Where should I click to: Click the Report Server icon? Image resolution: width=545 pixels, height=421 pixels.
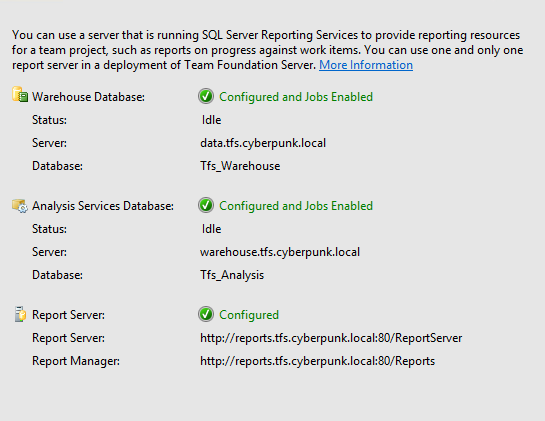point(20,314)
